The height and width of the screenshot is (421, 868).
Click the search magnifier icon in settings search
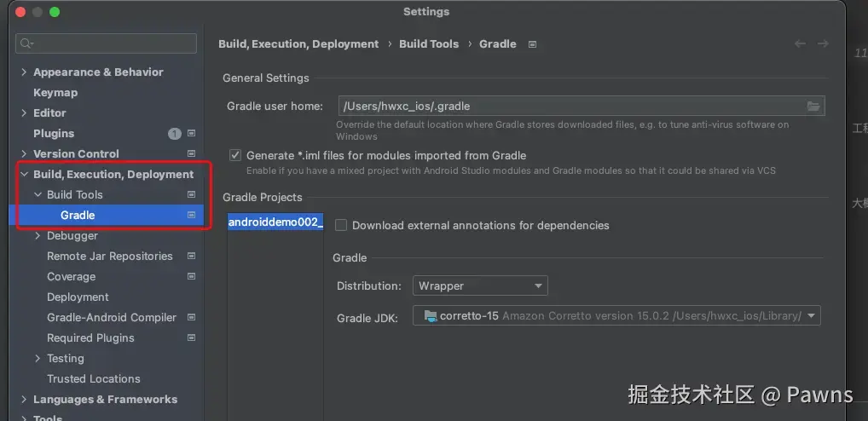point(26,43)
